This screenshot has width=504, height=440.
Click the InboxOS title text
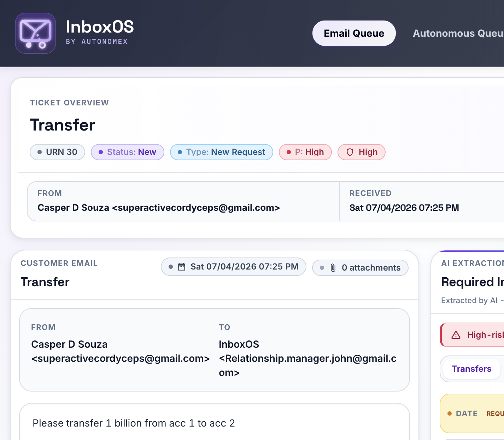pos(100,27)
